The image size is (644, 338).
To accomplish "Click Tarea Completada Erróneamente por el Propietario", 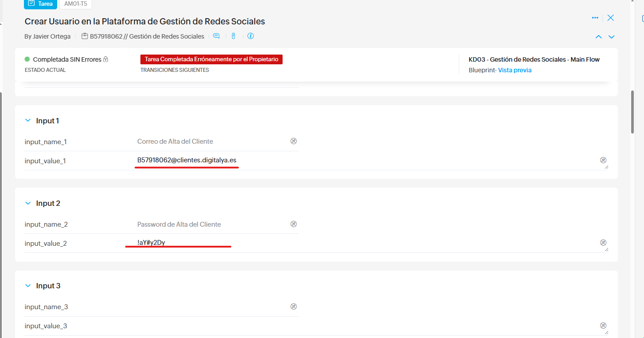I will [x=211, y=59].
